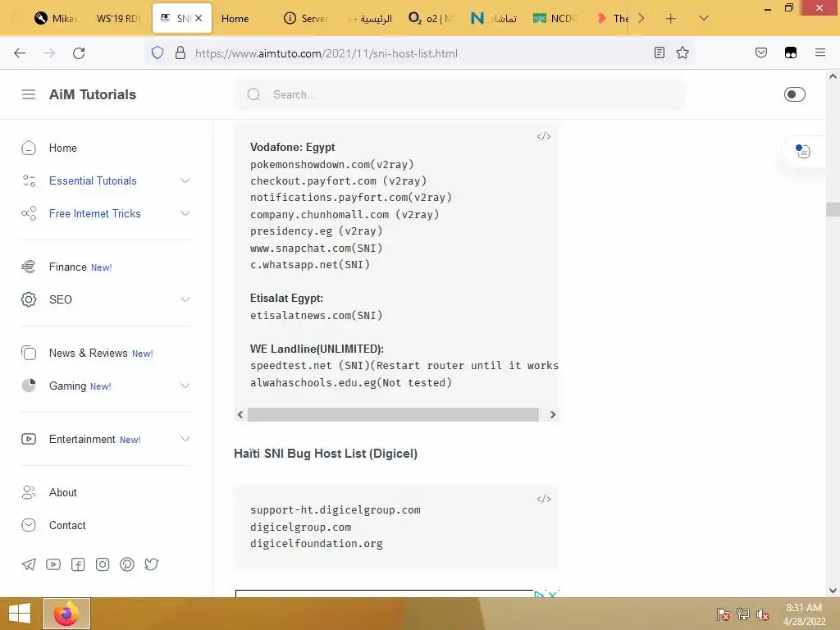This screenshot has height=630, width=840.
Task: Toggle the dark mode switch
Action: pos(794,94)
